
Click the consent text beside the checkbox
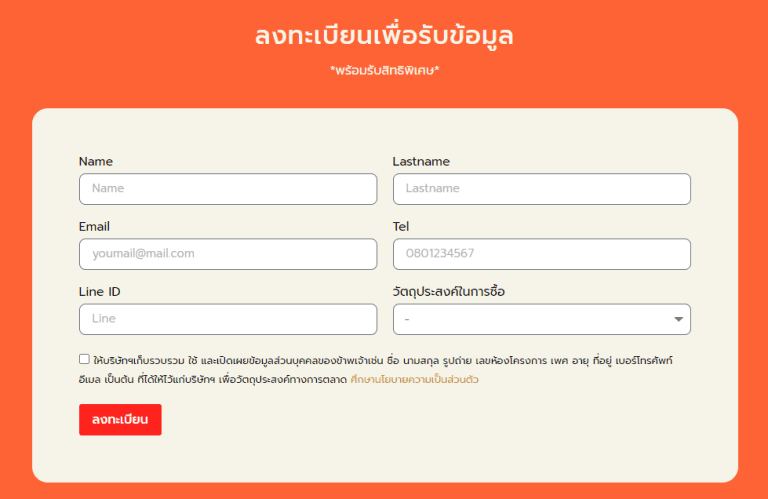(376, 370)
